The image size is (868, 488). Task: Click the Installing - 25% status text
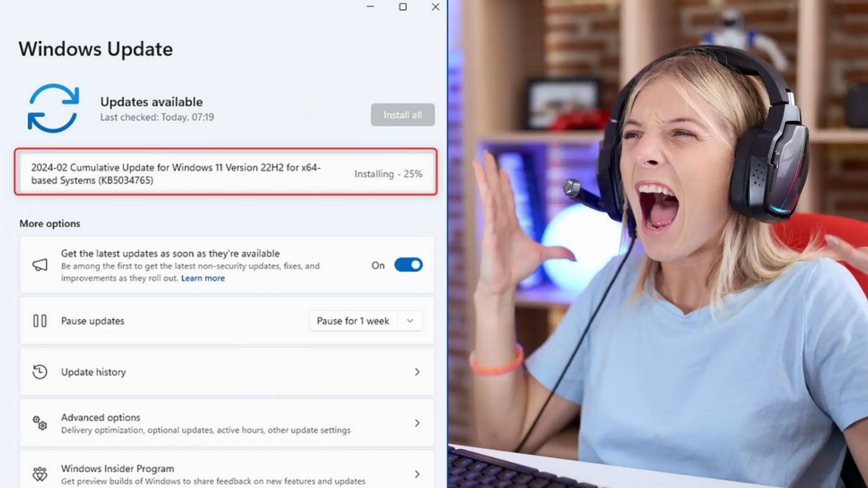coord(388,174)
